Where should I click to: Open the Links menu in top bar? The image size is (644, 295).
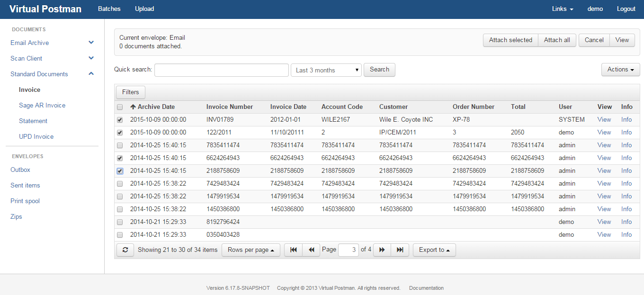[x=563, y=9]
